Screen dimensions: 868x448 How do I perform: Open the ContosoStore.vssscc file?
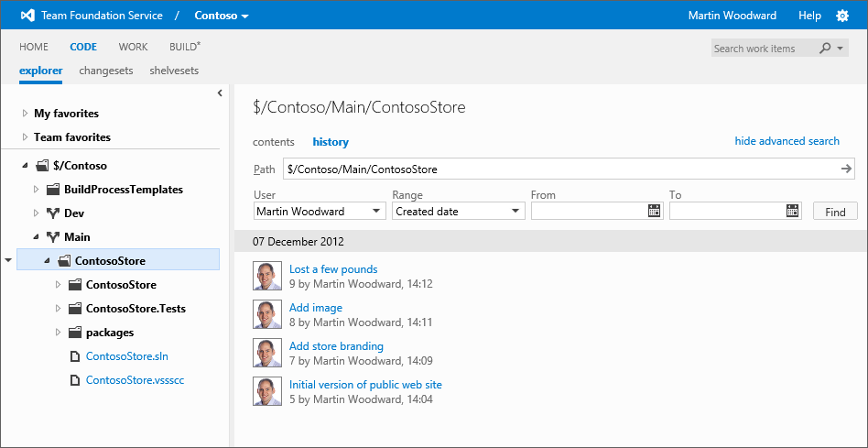[x=136, y=380]
